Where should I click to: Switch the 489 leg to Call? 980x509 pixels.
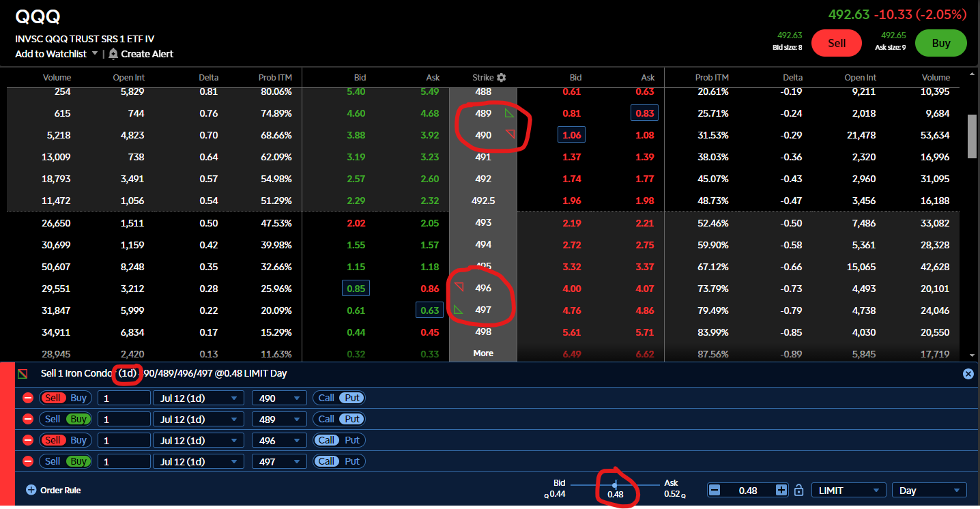[326, 419]
